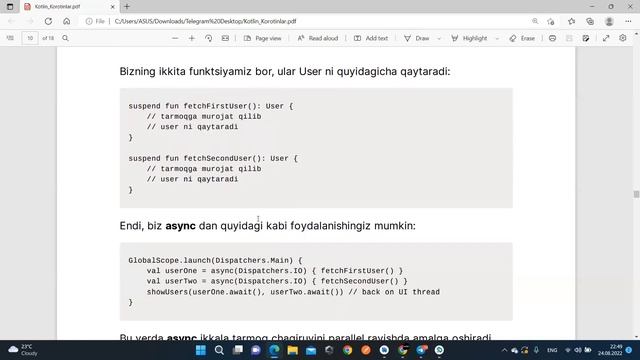Click code line starting "val userOne"

(x=275, y=271)
